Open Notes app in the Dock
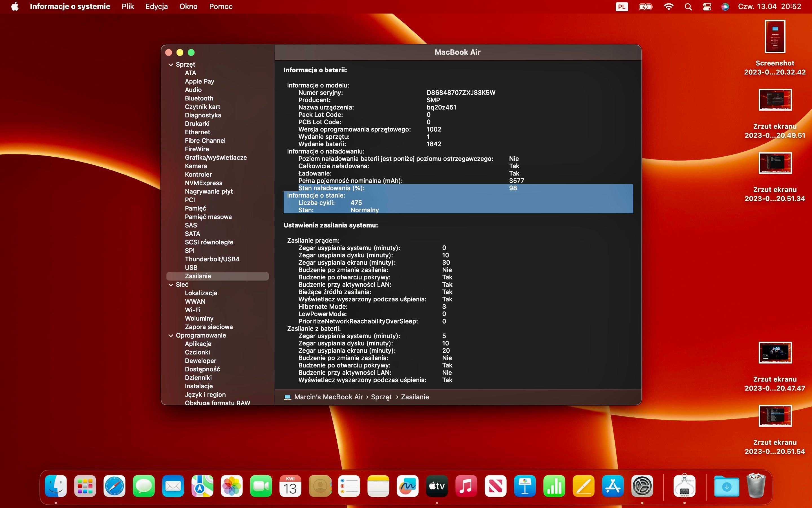This screenshot has width=812, height=508. tap(378, 486)
